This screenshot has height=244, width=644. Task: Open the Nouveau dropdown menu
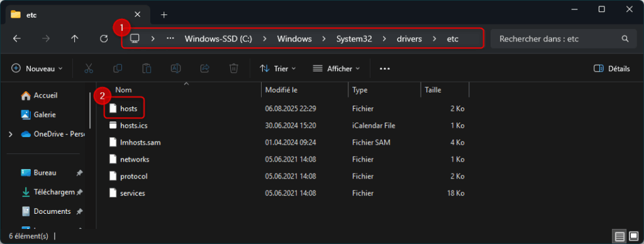coord(37,69)
